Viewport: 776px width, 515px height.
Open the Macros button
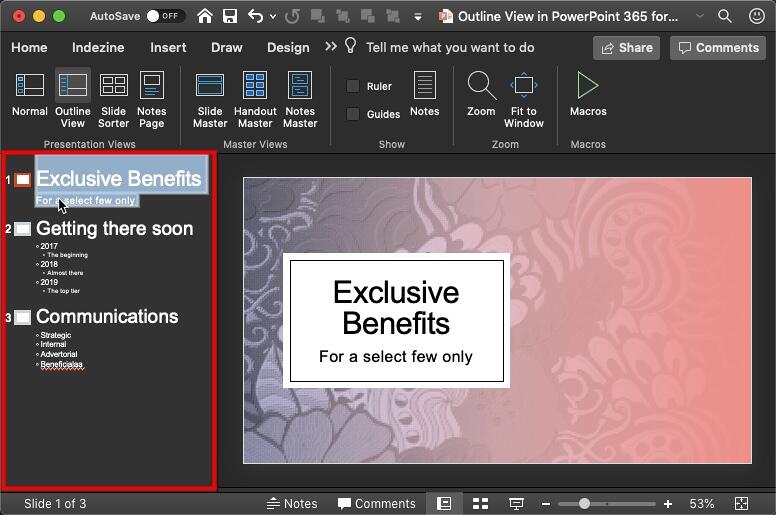588,94
